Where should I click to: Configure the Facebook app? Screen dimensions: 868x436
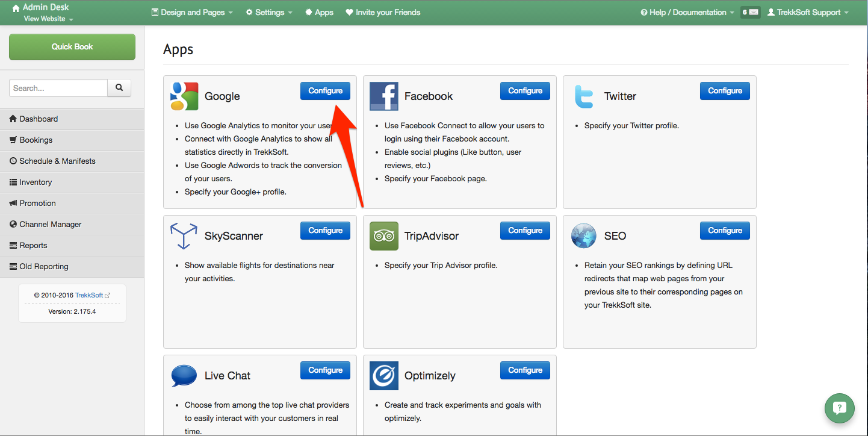click(x=525, y=91)
